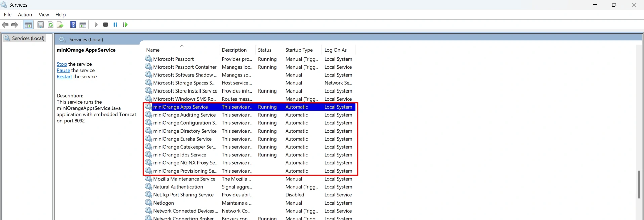
Task: Select Microsoft Passport Container row
Action: (x=250, y=67)
